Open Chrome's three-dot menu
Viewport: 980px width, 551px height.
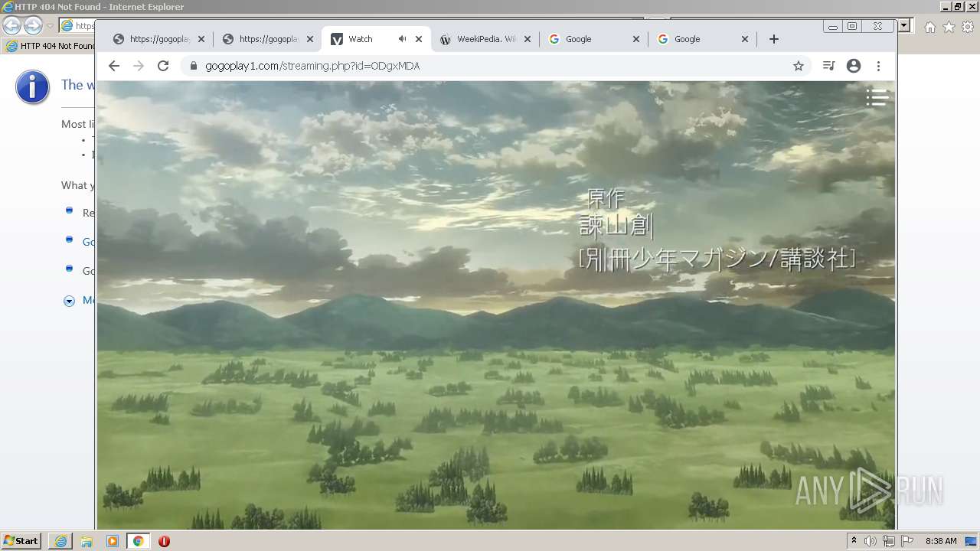pos(879,66)
